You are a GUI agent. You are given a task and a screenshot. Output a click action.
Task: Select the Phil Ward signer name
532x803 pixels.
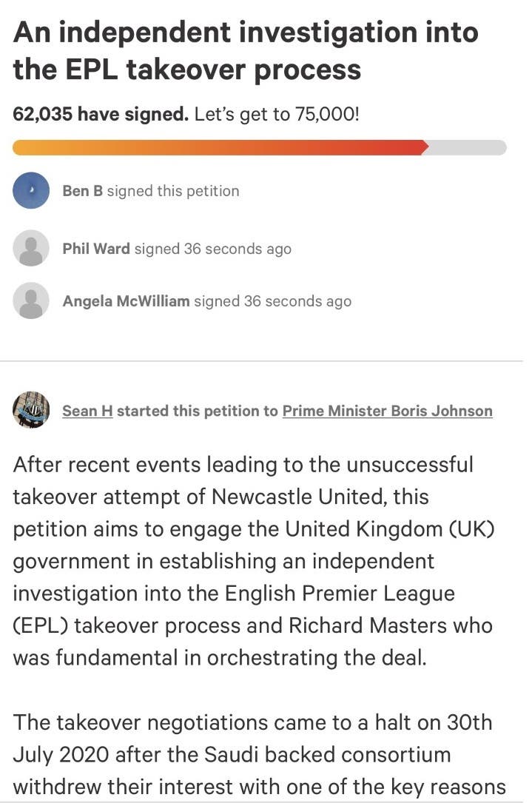coord(95,249)
